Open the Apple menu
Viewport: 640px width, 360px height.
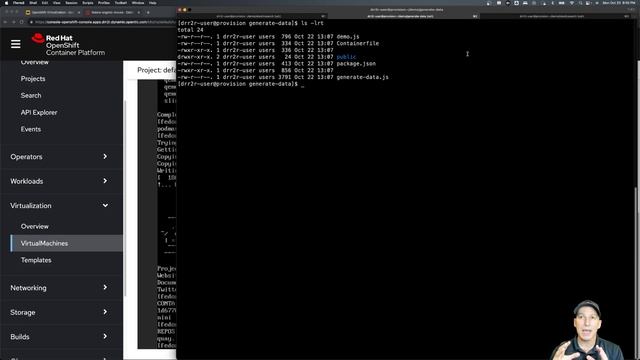point(6,3)
